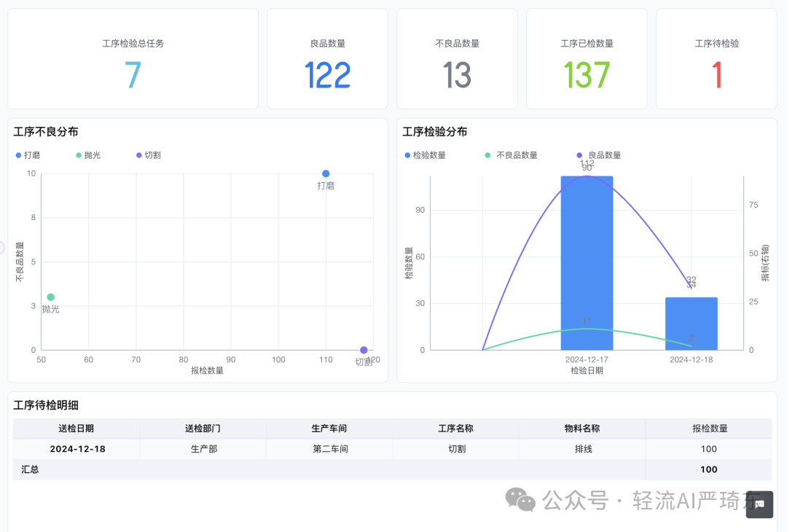Select the 第二车间 table cell
This screenshot has height=532, width=787.
[330, 449]
